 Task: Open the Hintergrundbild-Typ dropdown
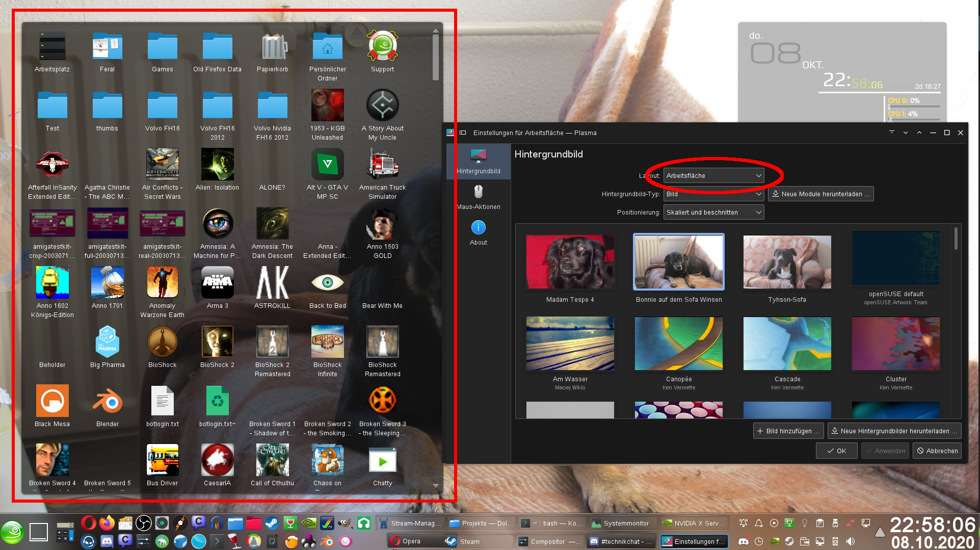(713, 194)
